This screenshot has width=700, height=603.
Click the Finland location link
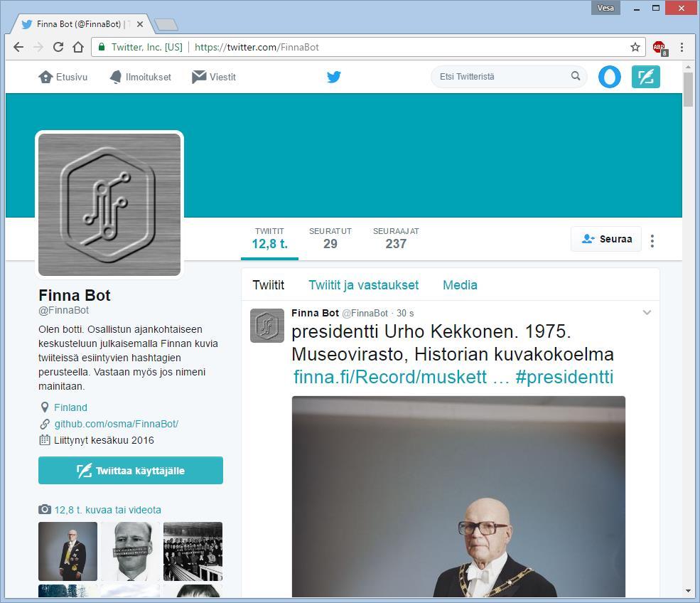pyautogui.click(x=70, y=407)
